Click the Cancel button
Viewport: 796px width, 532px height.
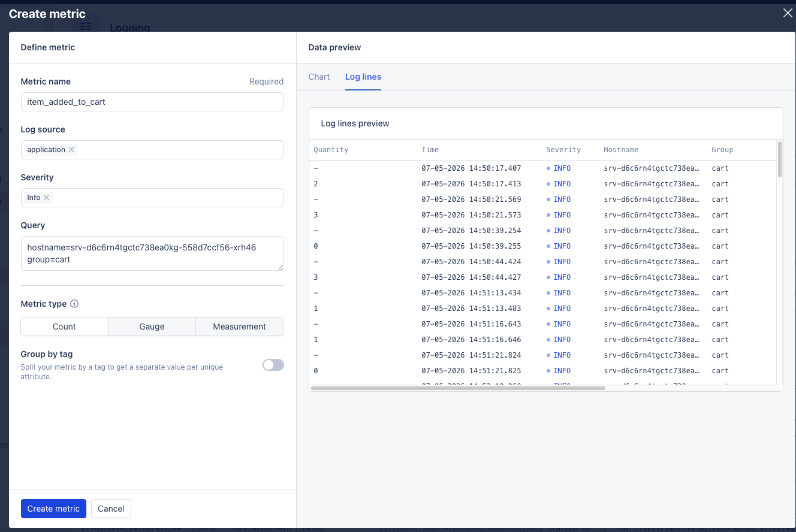(x=111, y=509)
